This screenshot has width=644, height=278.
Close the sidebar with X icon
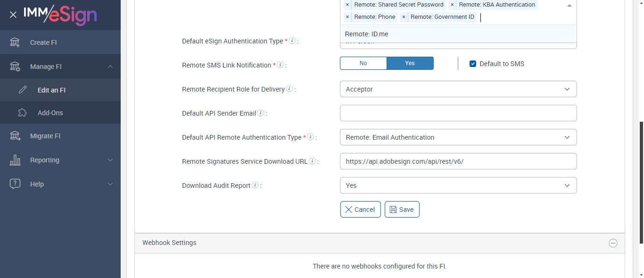[x=13, y=15]
